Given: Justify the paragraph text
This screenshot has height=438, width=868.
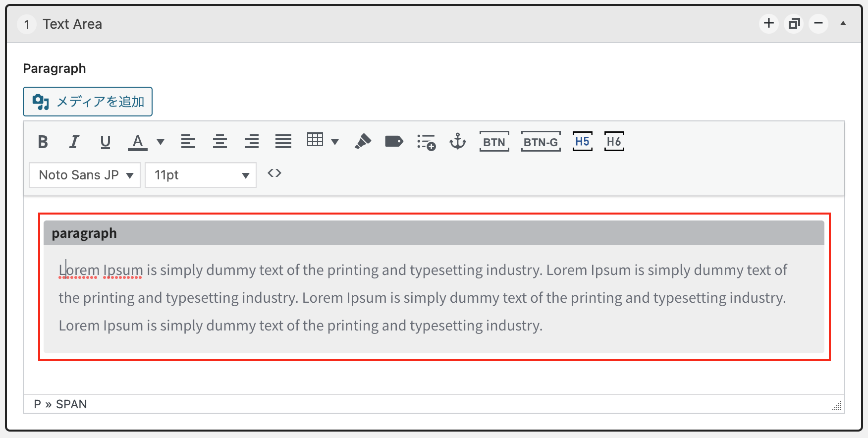Looking at the screenshot, I should (283, 142).
